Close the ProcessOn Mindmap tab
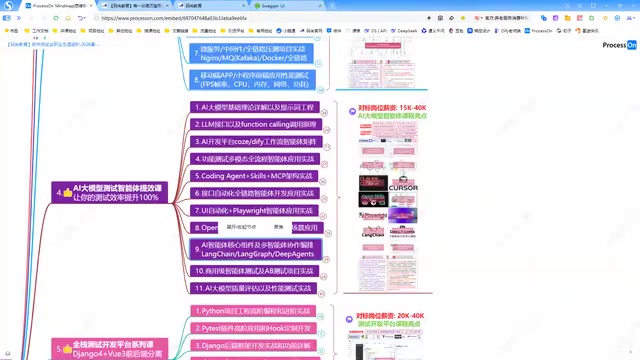This screenshot has height=360, width=640. click(x=91, y=6)
